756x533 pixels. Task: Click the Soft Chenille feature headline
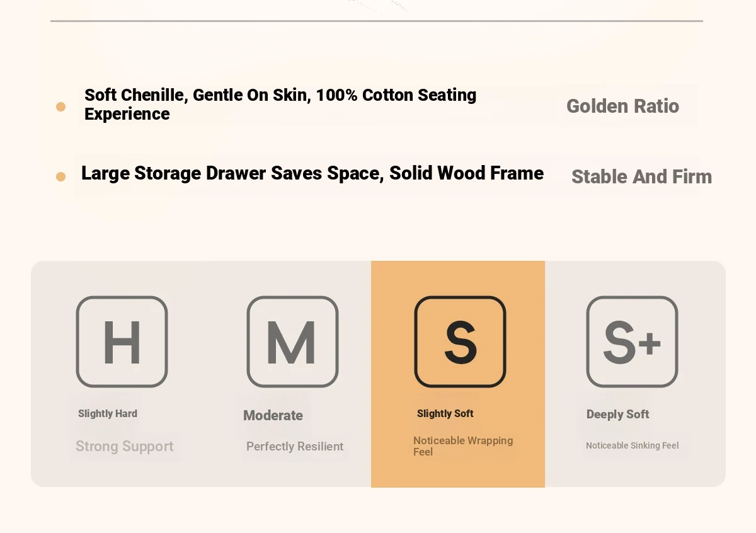coord(280,104)
